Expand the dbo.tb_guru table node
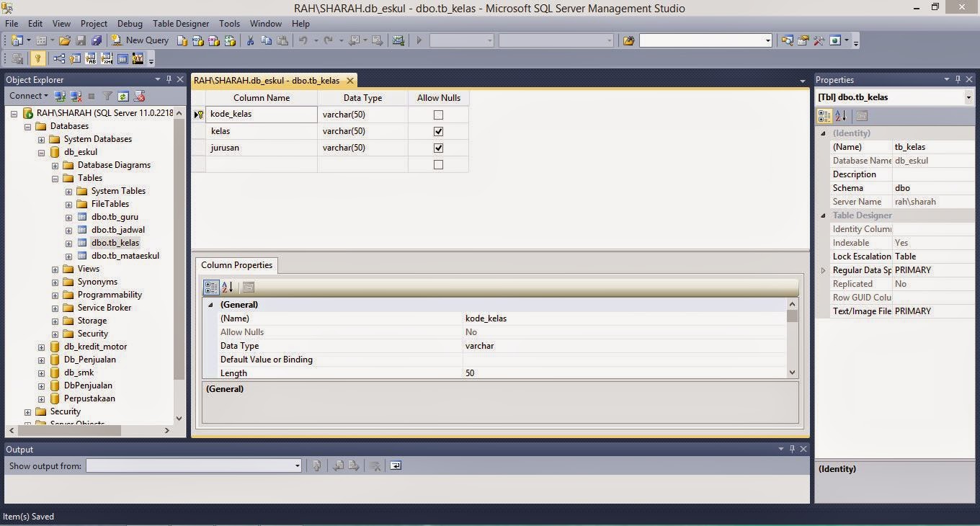Viewport: 980px width, 526px height. coord(69,217)
